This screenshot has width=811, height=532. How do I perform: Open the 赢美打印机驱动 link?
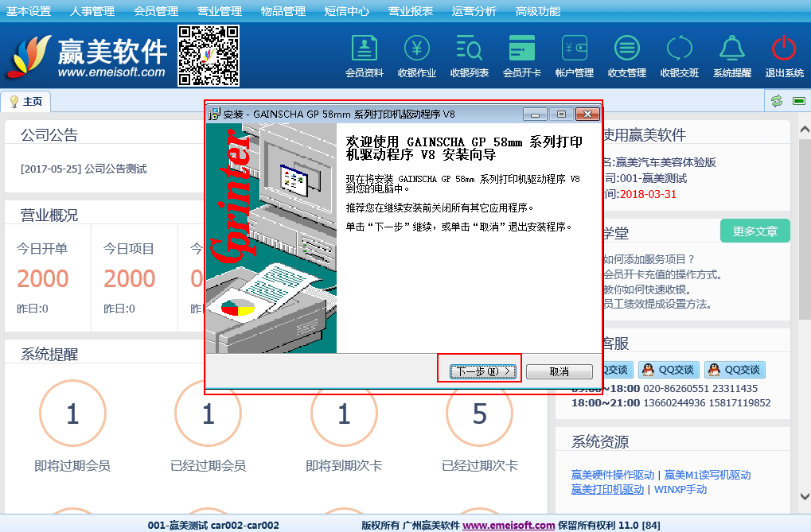(607, 489)
